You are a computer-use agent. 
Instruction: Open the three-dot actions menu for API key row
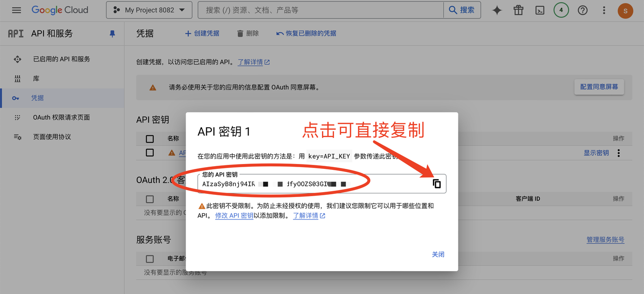pyautogui.click(x=619, y=153)
